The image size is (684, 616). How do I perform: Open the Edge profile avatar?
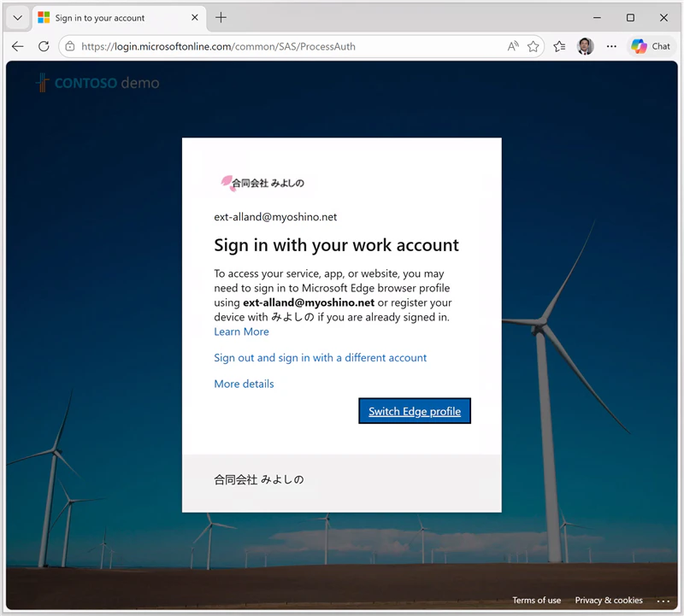[x=586, y=46]
